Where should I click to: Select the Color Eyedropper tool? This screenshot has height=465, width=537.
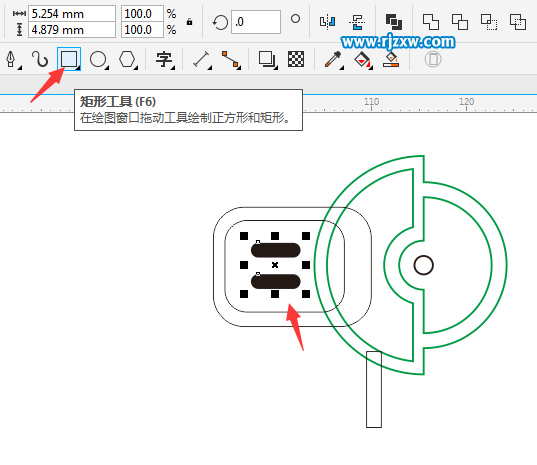click(333, 59)
